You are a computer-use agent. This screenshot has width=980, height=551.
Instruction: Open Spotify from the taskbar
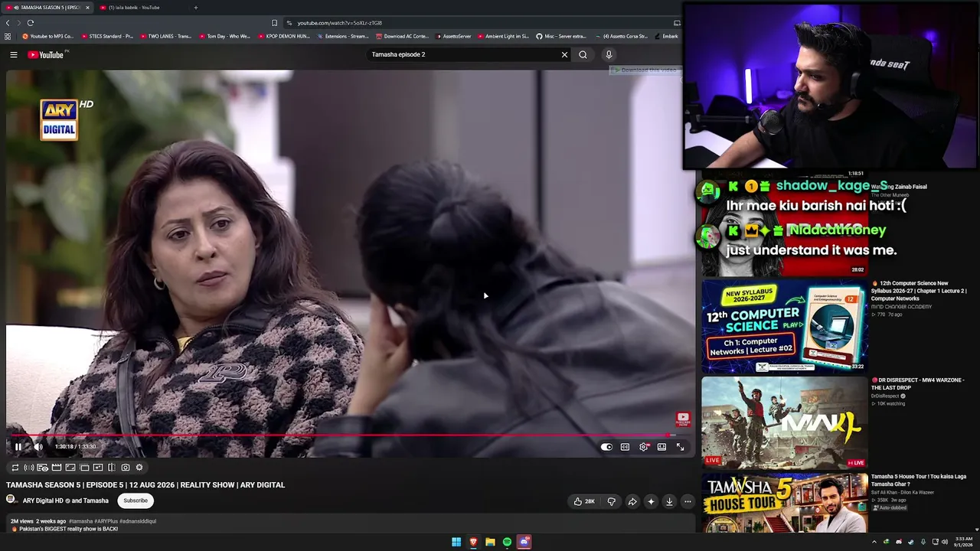[x=507, y=542]
